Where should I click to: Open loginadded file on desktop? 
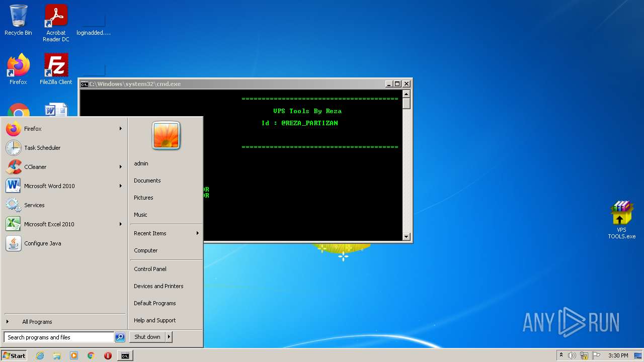pyautogui.click(x=94, y=24)
